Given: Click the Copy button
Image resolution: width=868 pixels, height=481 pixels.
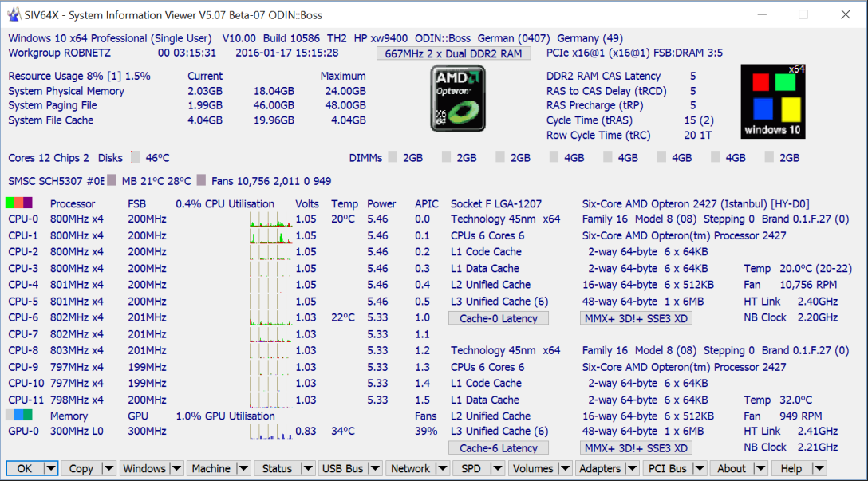Looking at the screenshot, I should tap(81, 468).
